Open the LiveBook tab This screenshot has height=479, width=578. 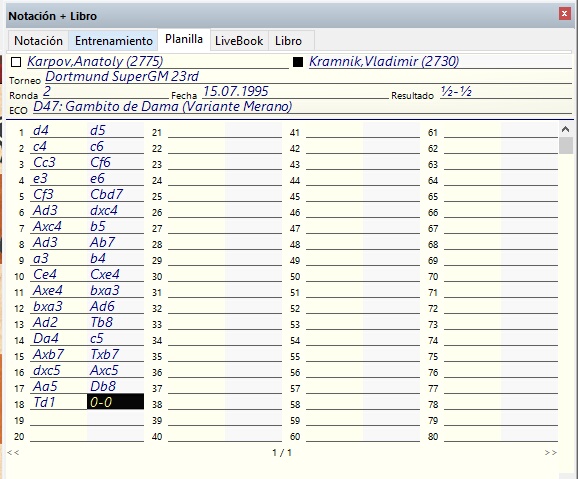(x=239, y=41)
